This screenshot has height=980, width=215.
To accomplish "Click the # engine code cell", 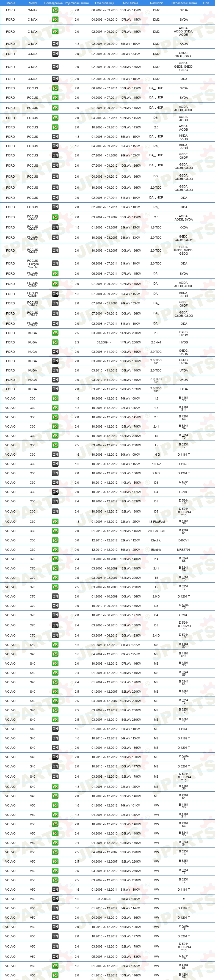I will coord(184,899).
